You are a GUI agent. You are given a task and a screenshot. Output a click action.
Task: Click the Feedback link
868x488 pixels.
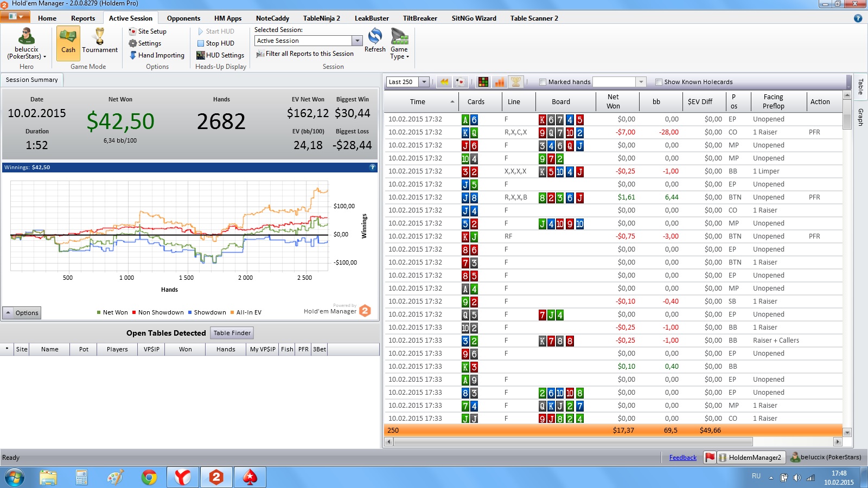(682, 458)
